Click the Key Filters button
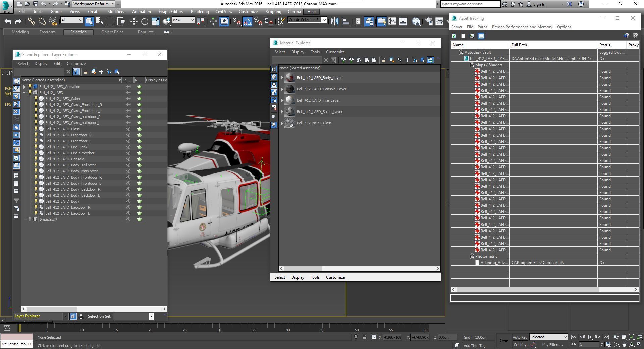The image size is (644, 349). click(x=552, y=345)
